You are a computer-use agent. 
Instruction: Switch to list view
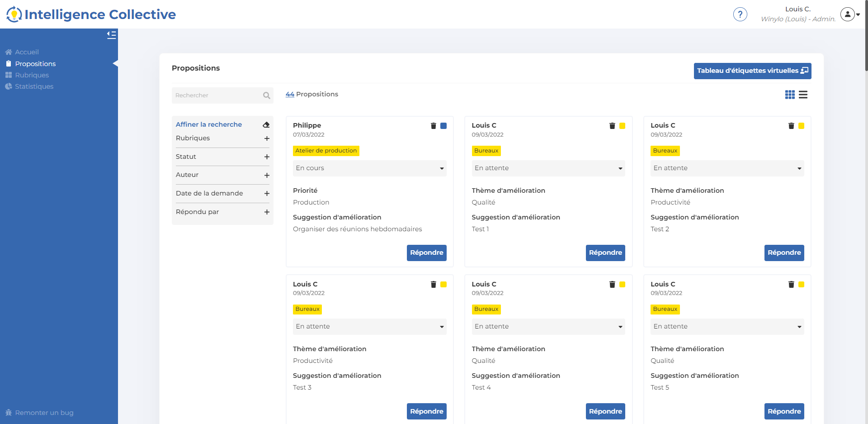803,95
